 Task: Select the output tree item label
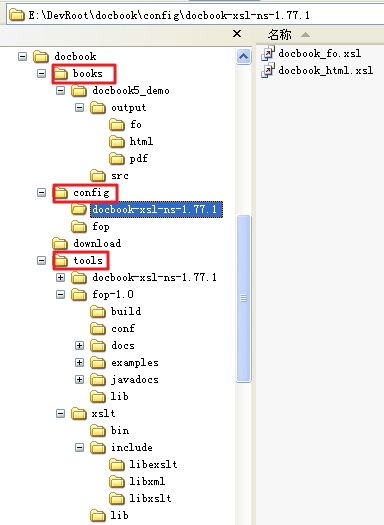click(129, 107)
